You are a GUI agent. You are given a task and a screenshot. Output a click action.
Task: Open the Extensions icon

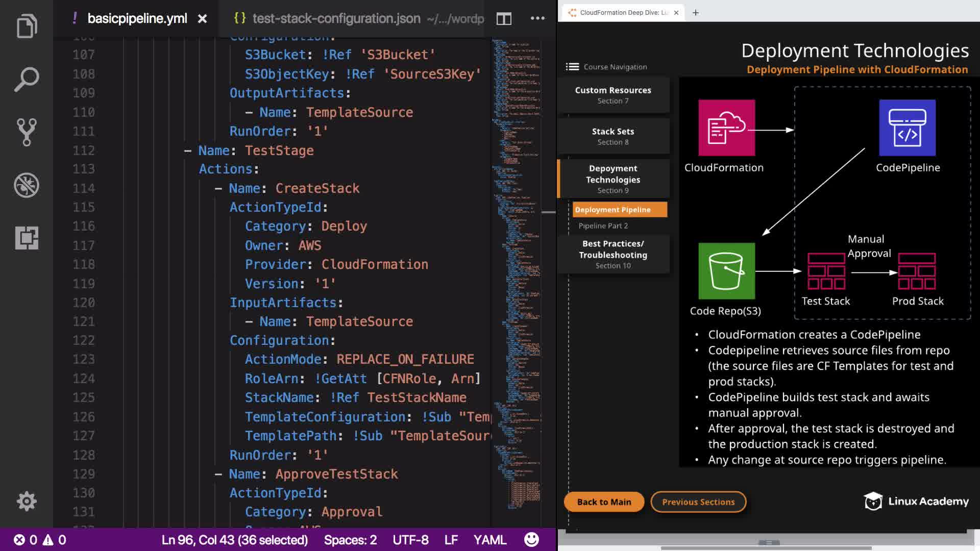(x=27, y=238)
